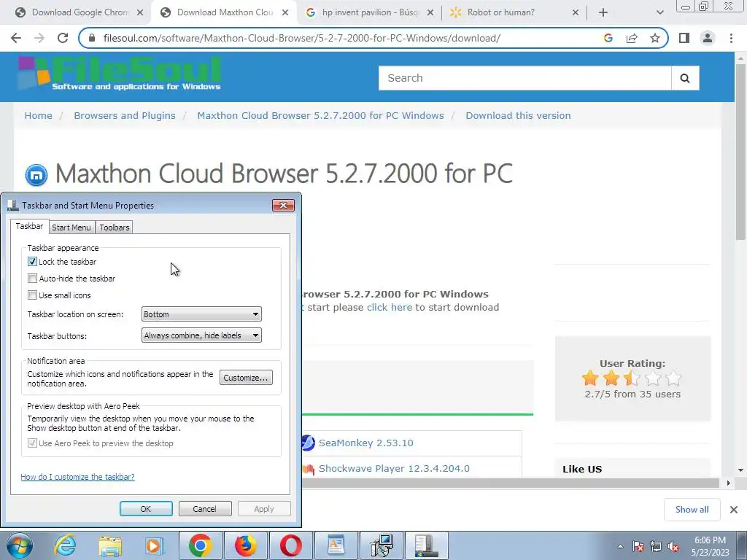
Task: Click the FileSoul logo
Action: [x=119, y=74]
